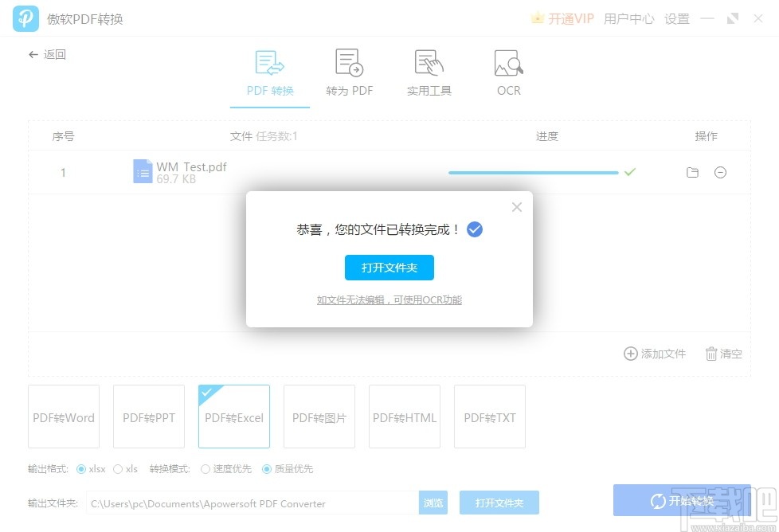Open the folder icon for WM Test.pdf row
Viewport: 779px width, 532px height.
point(692,172)
